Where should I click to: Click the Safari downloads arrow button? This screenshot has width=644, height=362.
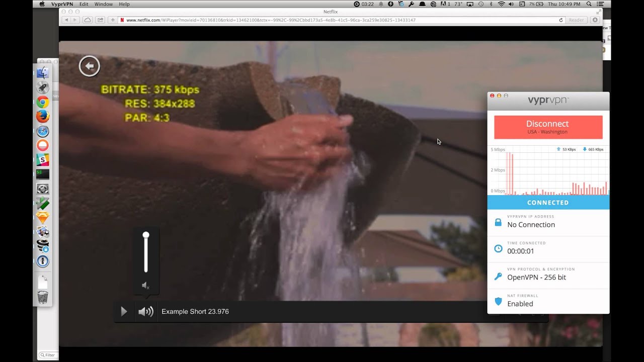pyautogui.click(x=595, y=20)
